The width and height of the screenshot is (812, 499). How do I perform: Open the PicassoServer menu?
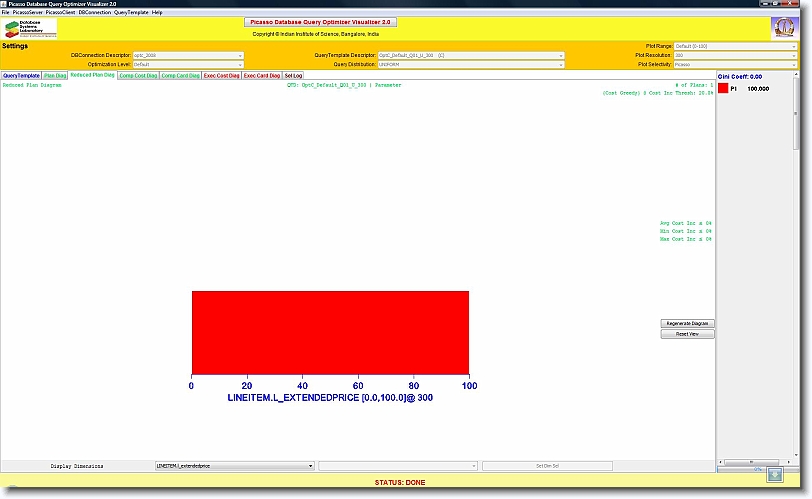coord(27,12)
